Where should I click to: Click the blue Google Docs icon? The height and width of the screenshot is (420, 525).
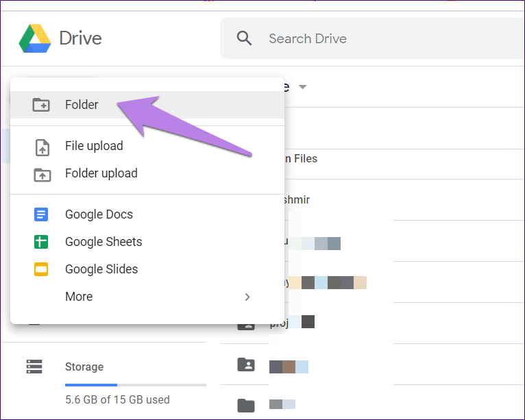pos(41,214)
